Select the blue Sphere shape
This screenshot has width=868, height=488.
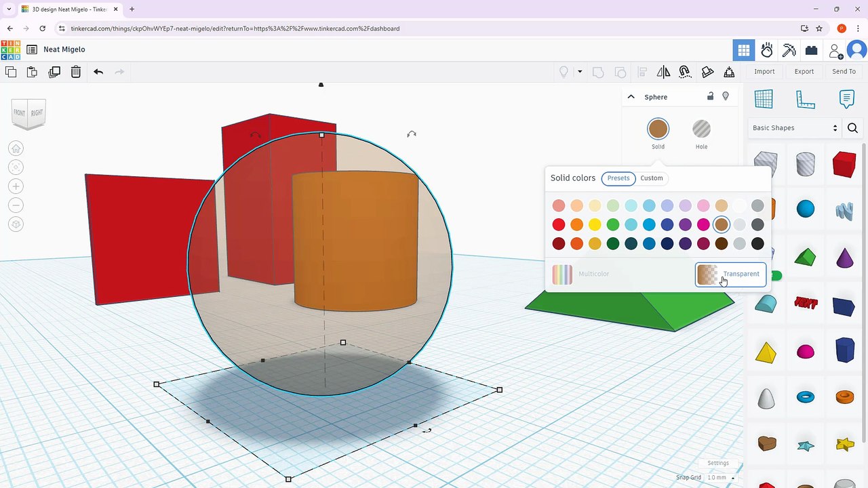point(805,209)
